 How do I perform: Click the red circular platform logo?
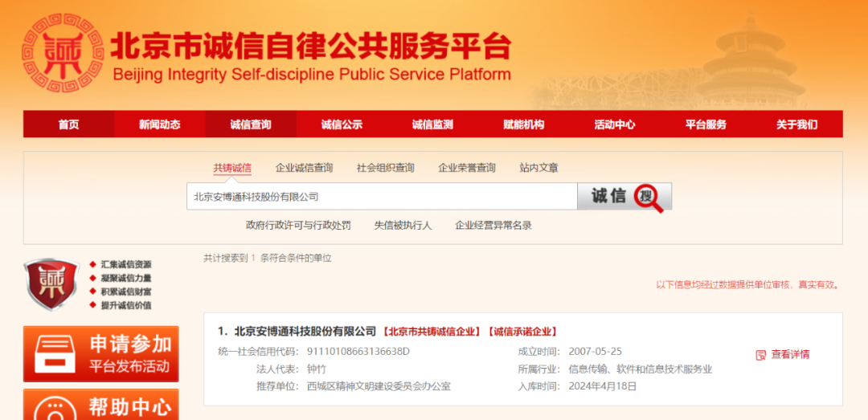point(63,52)
